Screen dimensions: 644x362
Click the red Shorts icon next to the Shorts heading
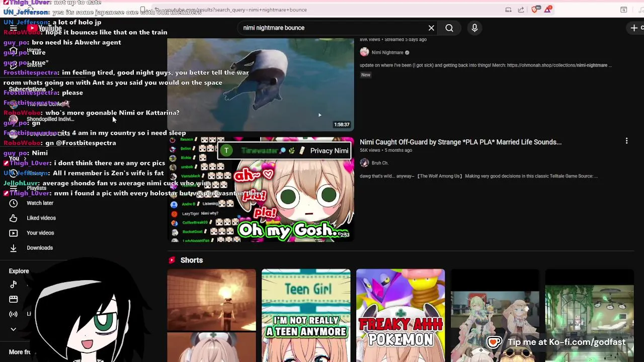pos(172,260)
